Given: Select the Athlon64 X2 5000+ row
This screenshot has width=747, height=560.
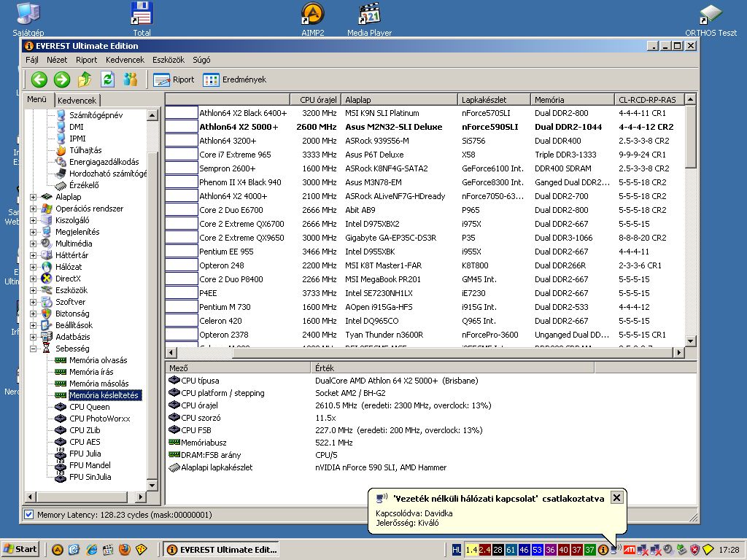Looking at the screenshot, I should (425, 127).
